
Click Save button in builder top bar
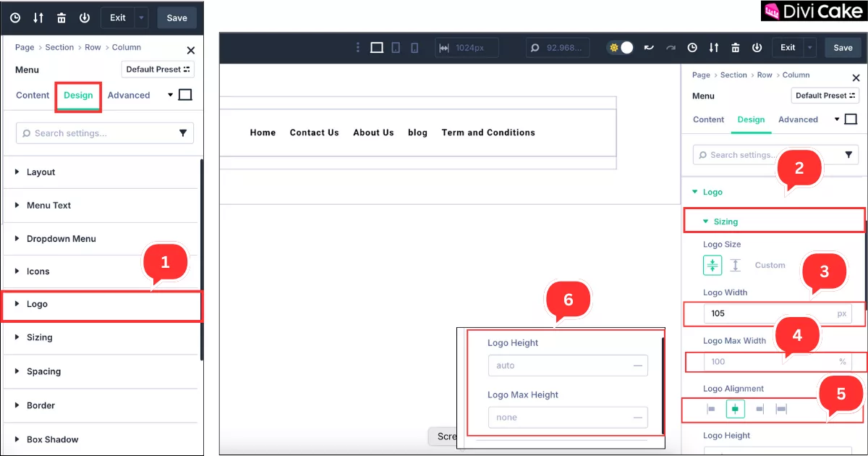click(x=843, y=48)
